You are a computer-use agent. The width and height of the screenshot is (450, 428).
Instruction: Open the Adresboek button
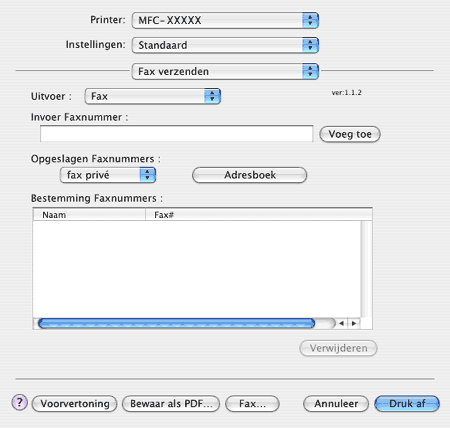point(250,175)
